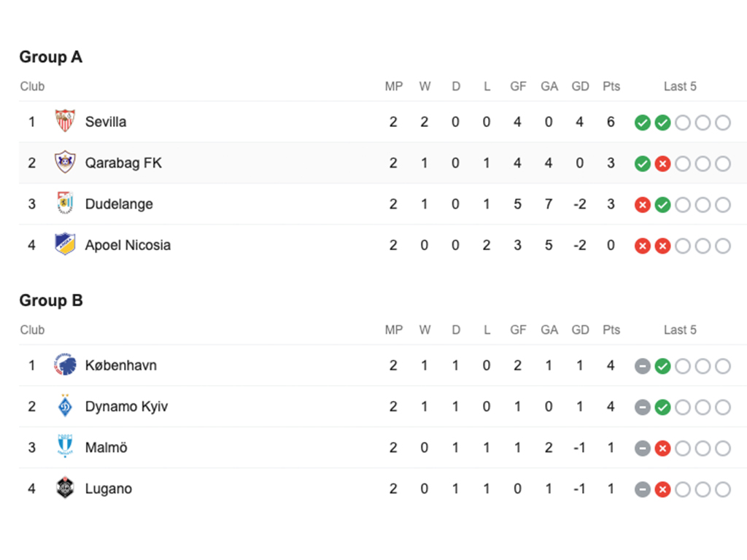Viewport: 747px width, 560px height.
Task: Click Lugano's red loss indicator
Action: (662, 489)
